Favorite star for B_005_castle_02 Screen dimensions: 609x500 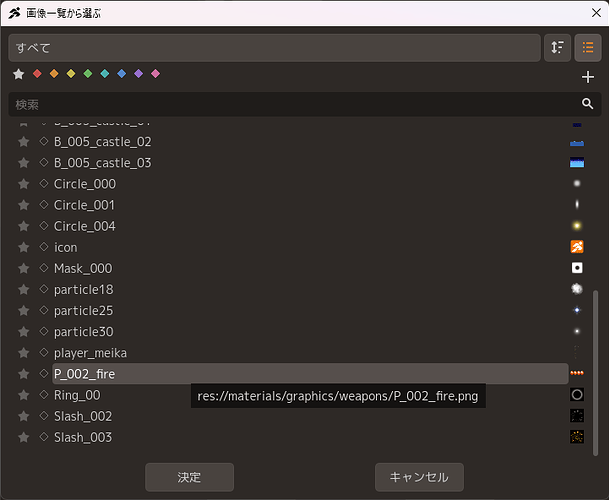pos(24,141)
